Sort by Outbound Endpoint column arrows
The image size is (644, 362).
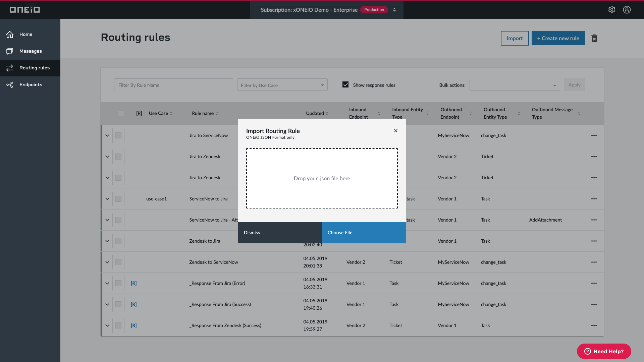click(470, 113)
